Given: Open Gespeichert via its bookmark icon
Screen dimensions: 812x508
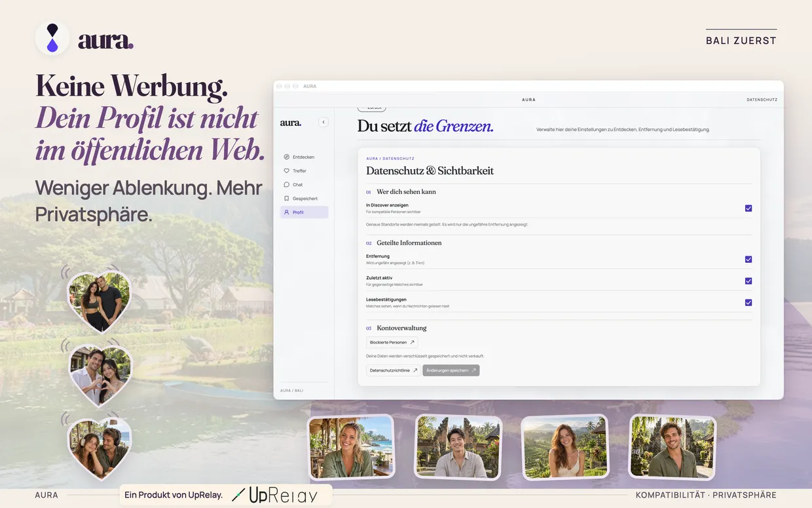Looking at the screenshot, I should coord(286,199).
